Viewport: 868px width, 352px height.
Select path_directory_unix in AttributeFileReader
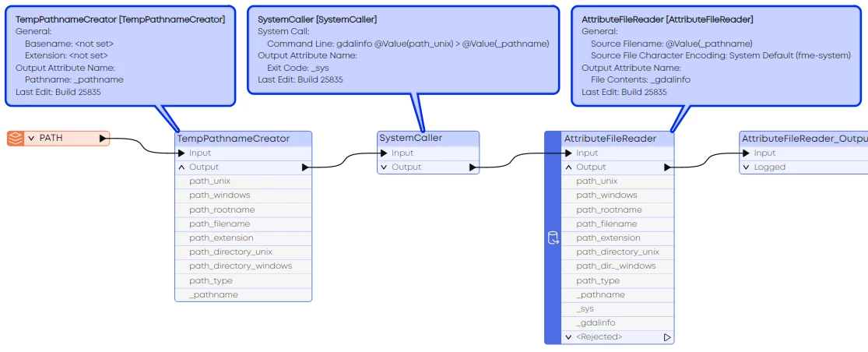click(618, 252)
